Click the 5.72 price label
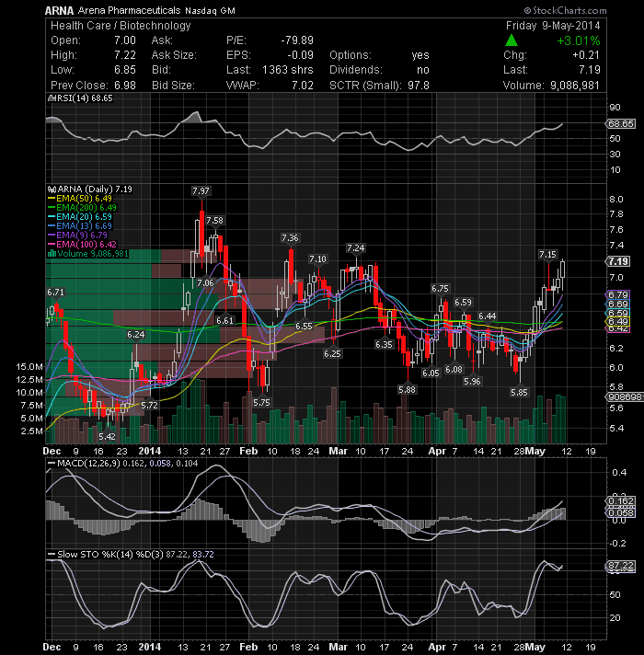644x655 pixels. [x=150, y=405]
